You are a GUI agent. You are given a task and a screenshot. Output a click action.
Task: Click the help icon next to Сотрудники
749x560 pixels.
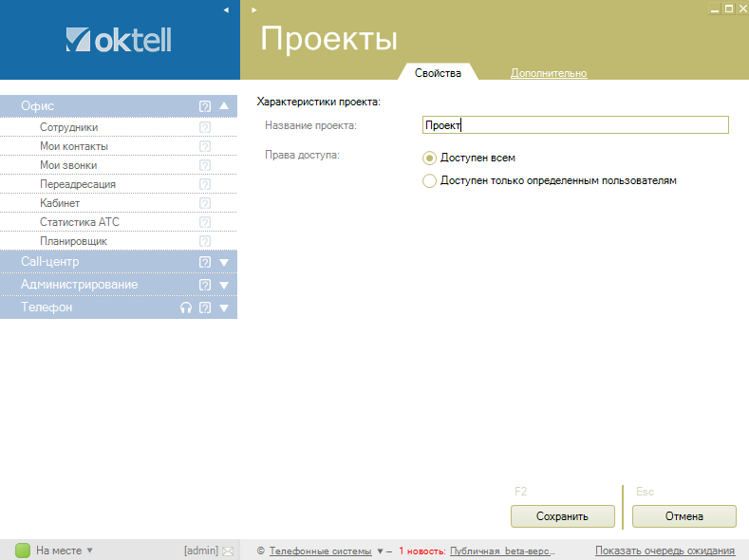click(x=204, y=127)
